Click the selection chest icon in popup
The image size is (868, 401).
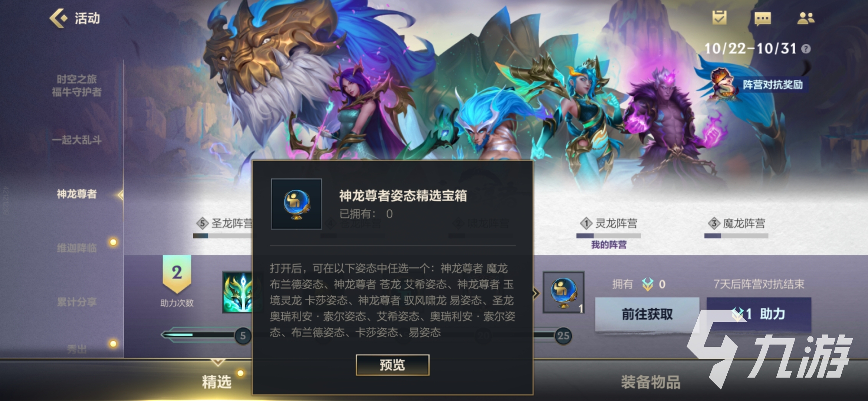click(296, 204)
